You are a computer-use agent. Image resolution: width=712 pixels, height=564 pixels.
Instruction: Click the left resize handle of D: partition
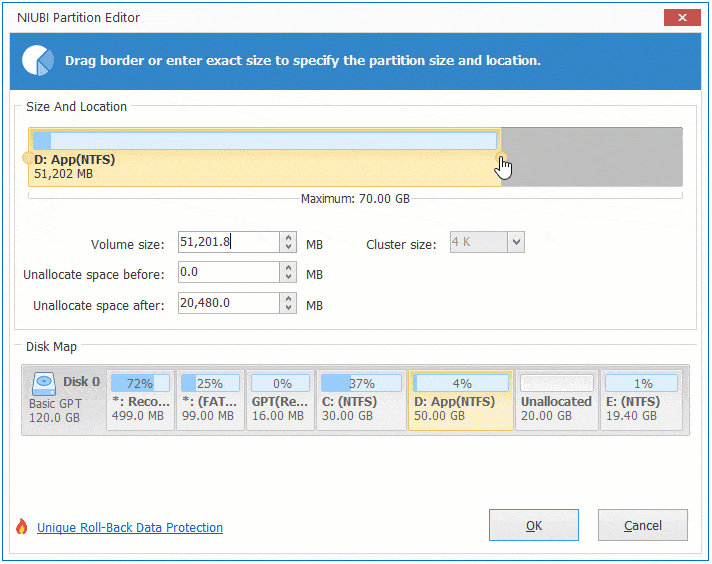(27, 158)
